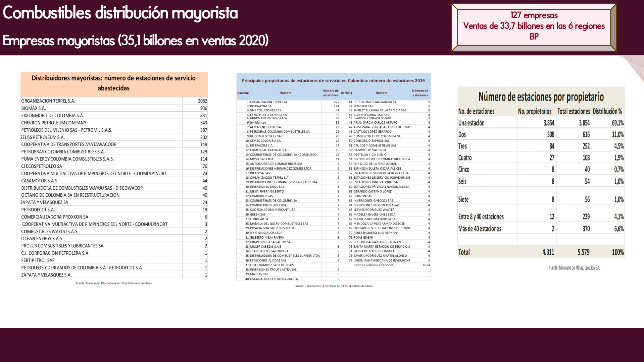Select 'INCOMSA SAS' row

coord(288,173)
